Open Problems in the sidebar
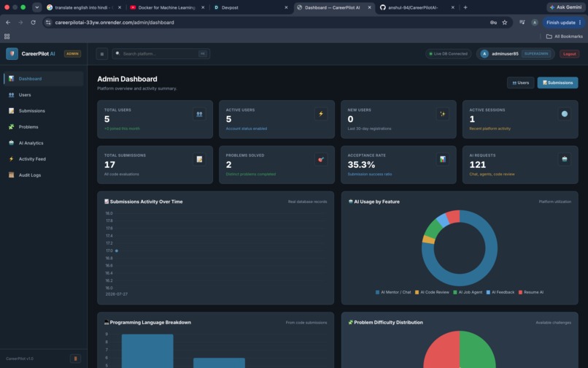Image resolution: width=588 pixels, height=368 pixels. [x=44, y=127]
